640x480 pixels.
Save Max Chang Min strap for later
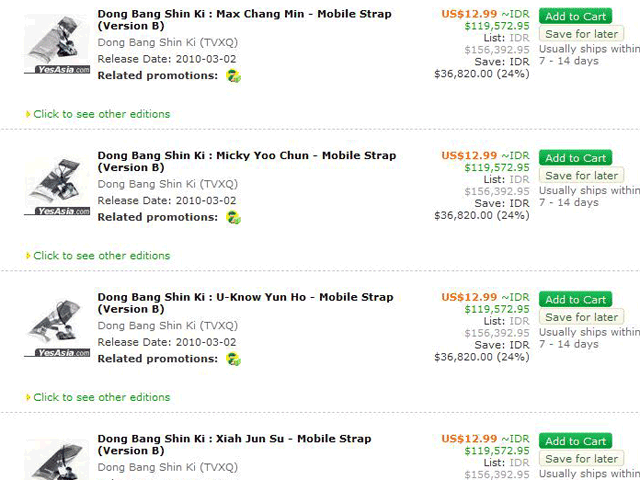coord(581,34)
